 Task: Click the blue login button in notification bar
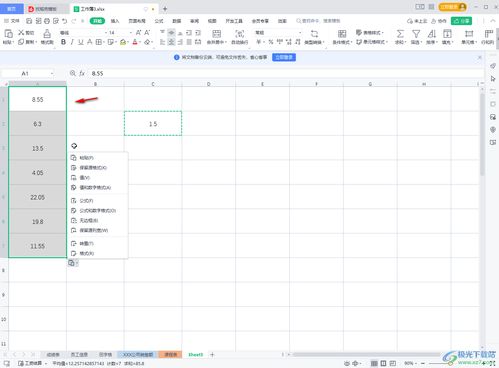pos(284,57)
